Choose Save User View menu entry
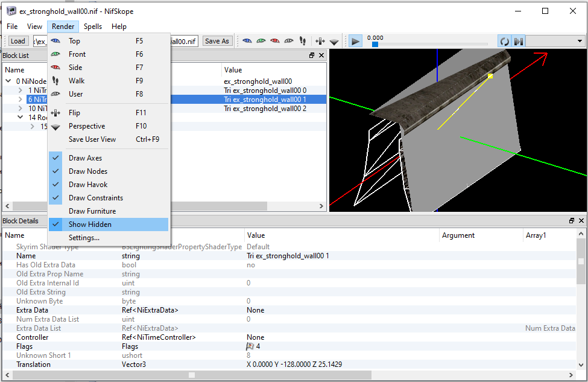The height and width of the screenshot is (382, 588). coord(109,139)
